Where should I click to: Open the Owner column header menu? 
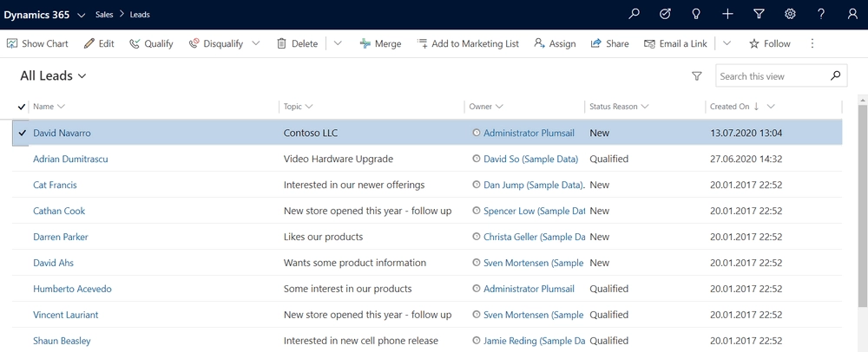[485, 107]
